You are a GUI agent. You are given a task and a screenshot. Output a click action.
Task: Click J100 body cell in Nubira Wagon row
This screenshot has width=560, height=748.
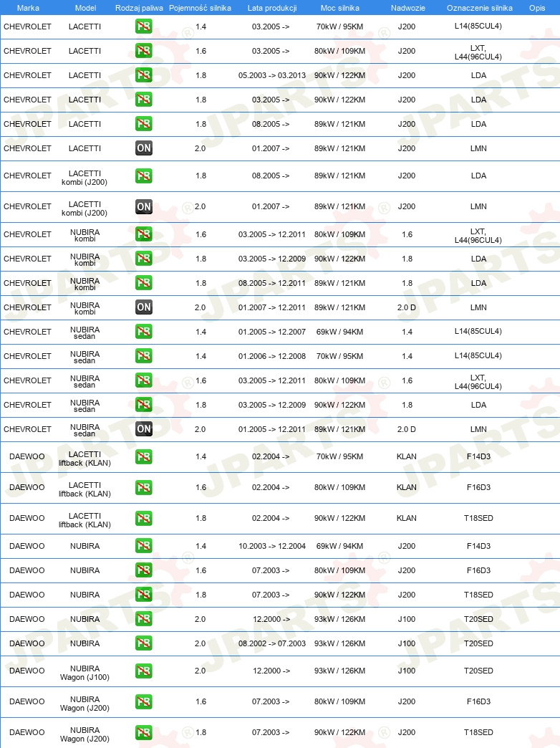[407, 671]
